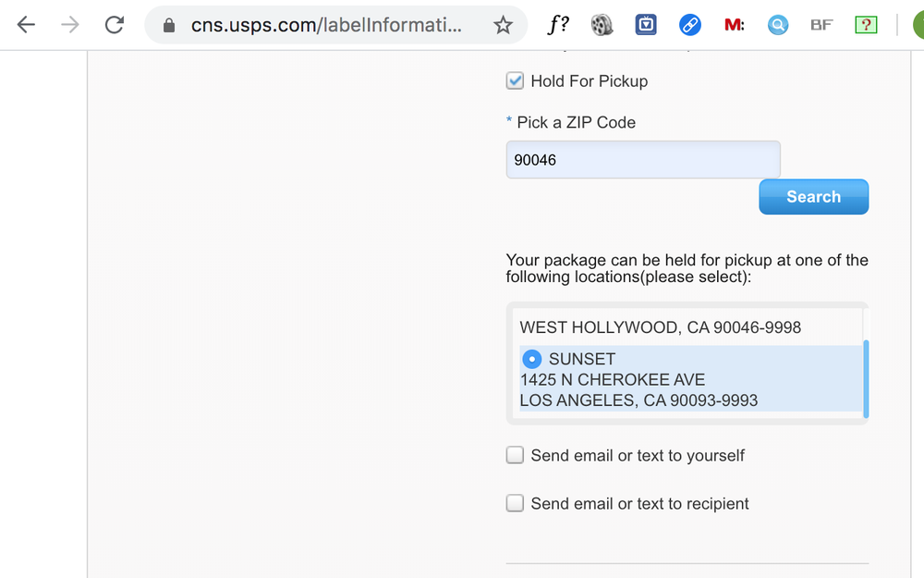
Task: Click the browser back arrow
Action: tap(26, 25)
